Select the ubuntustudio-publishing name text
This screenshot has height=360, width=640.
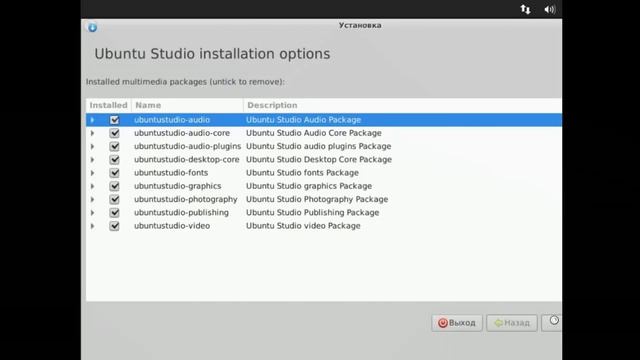pos(181,213)
